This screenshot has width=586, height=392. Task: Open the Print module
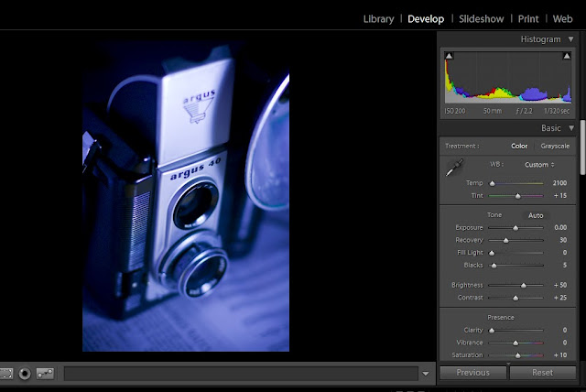528,19
